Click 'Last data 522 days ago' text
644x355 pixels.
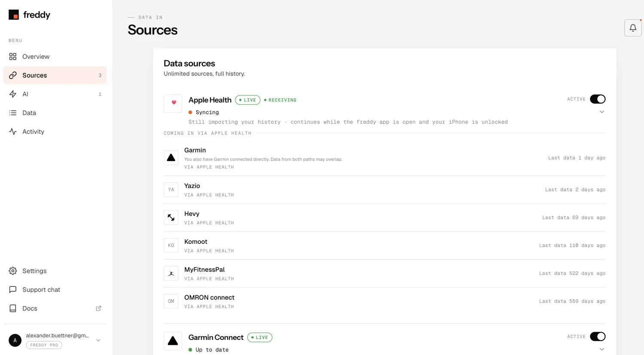[x=572, y=273]
